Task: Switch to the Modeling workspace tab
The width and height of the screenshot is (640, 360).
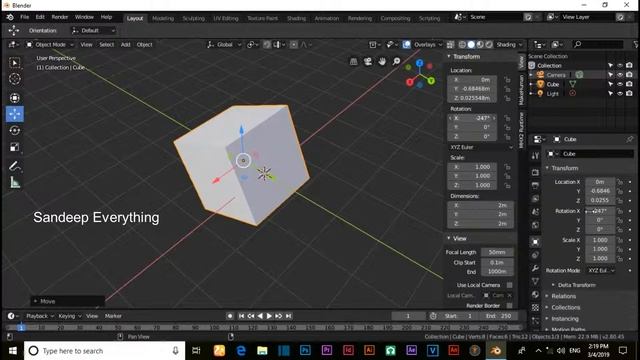Action: pos(163,18)
